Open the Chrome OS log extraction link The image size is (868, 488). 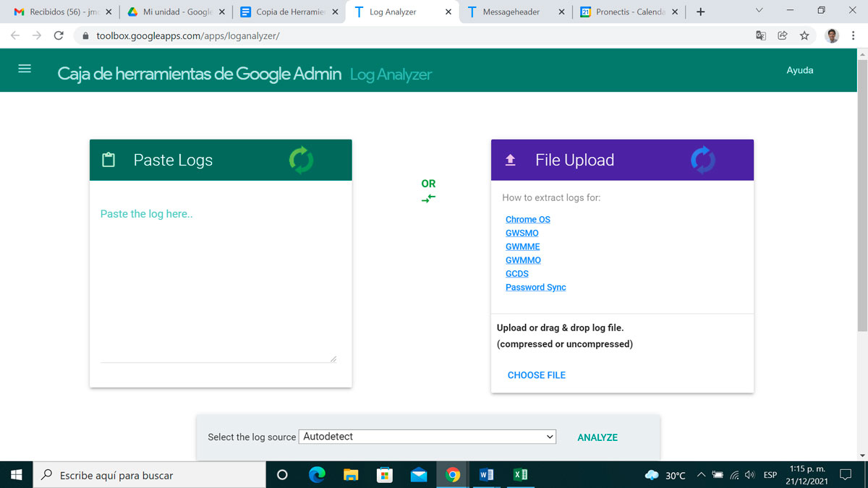click(528, 220)
